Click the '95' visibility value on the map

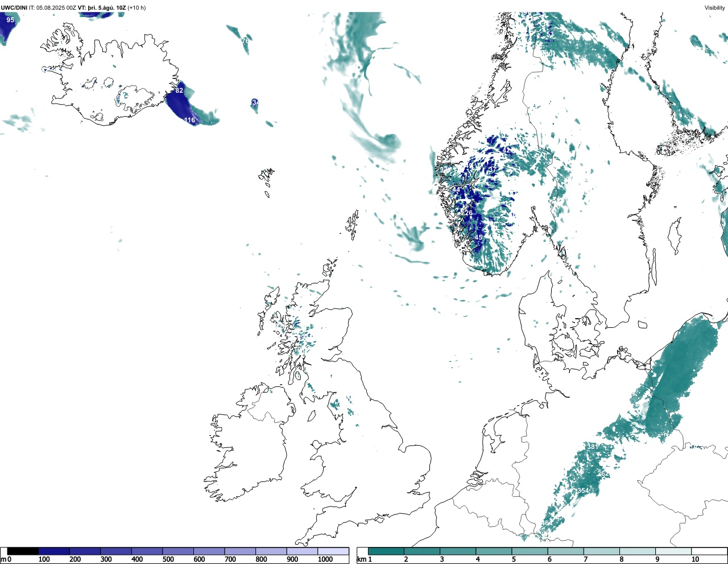coord(10,20)
